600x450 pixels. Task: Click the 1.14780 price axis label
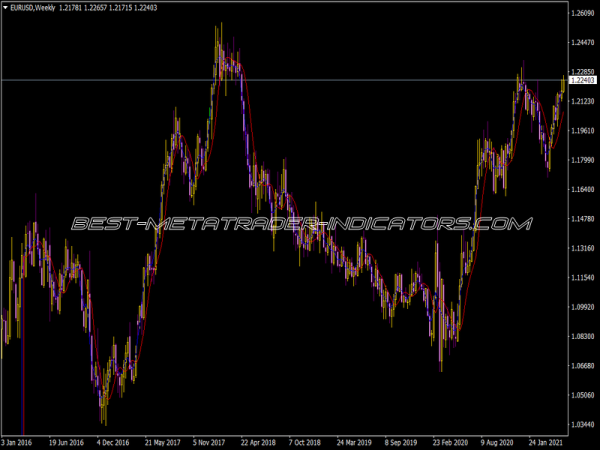click(582, 219)
